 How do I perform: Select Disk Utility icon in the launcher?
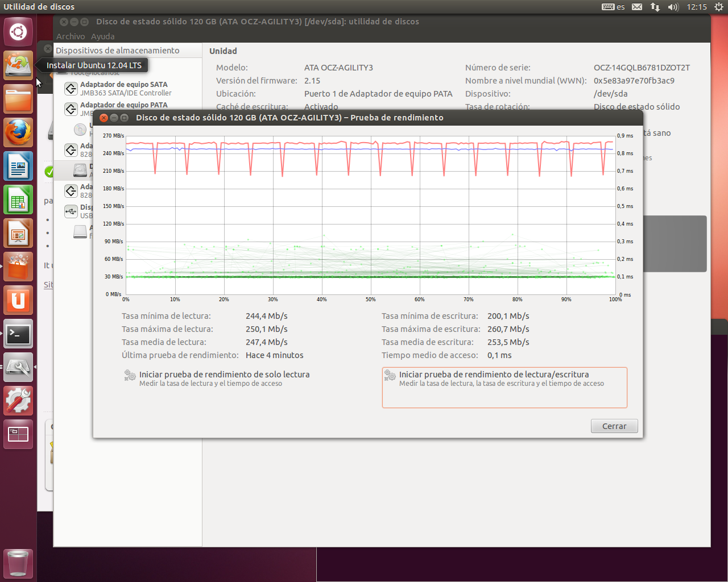pyautogui.click(x=18, y=367)
